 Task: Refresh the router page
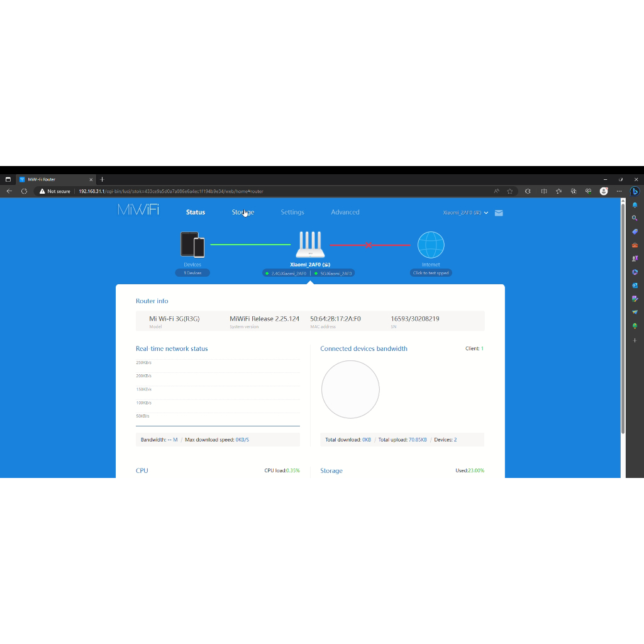click(x=24, y=191)
